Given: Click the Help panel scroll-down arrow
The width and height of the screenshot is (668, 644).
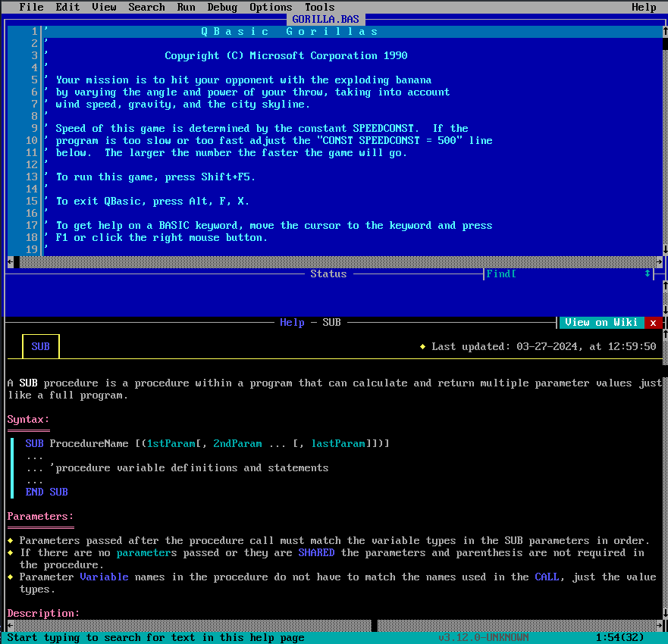Looking at the screenshot, I should (x=665, y=614).
